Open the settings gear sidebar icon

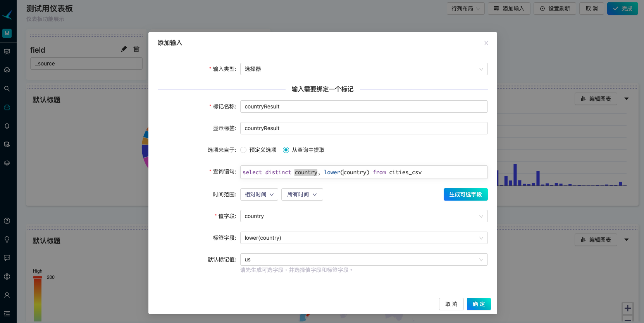(x=7, y=277)
